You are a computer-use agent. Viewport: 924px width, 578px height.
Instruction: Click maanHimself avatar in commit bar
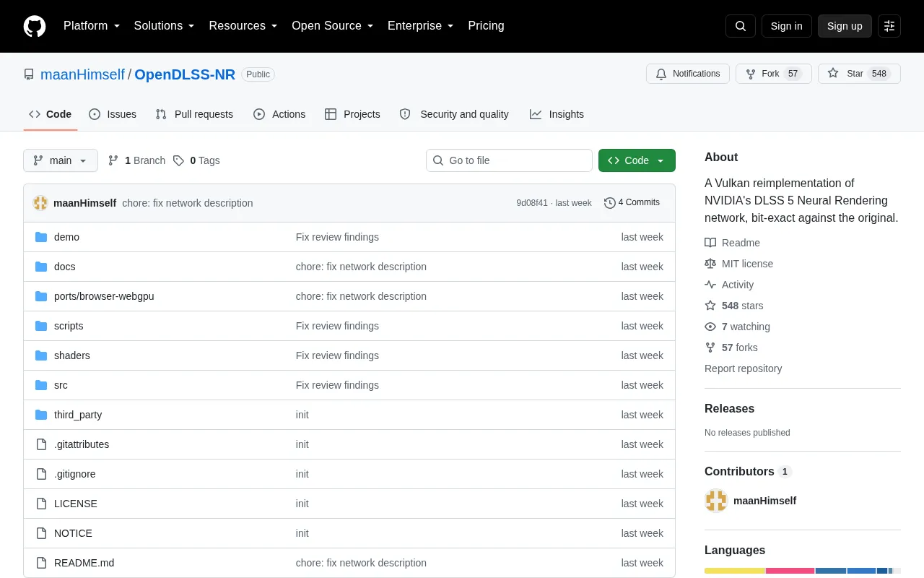click(x=40, y=203)
